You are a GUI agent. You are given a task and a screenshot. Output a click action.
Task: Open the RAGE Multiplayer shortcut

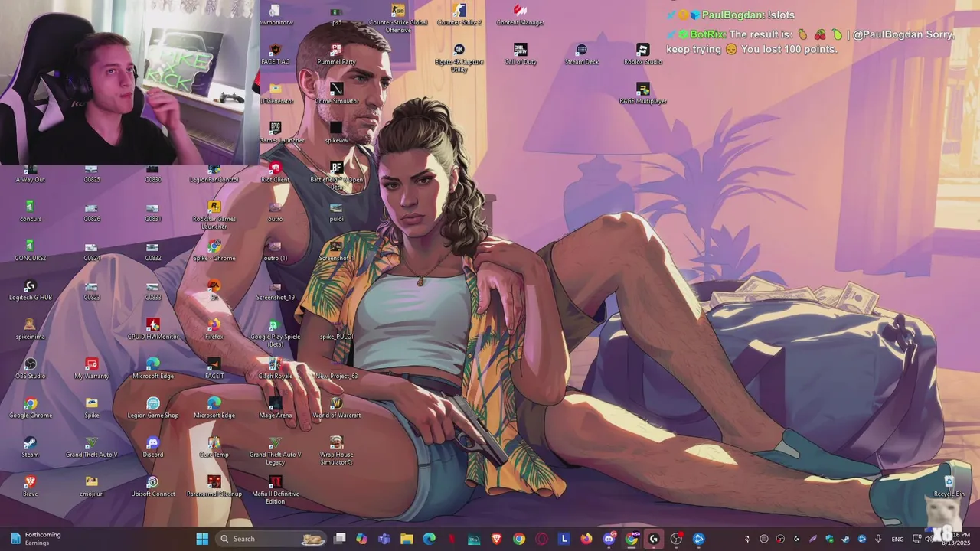pyautogui.click(x=643, y=94)
